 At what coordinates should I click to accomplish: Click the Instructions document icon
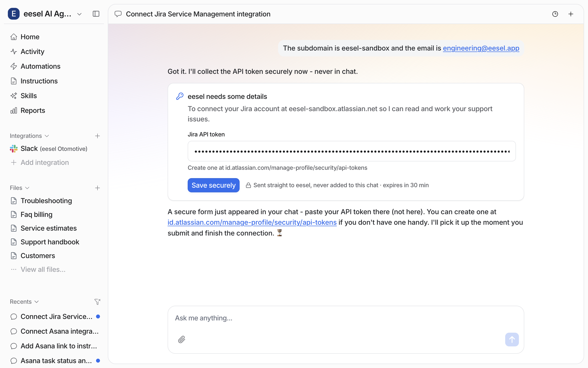tap(14, 81)
